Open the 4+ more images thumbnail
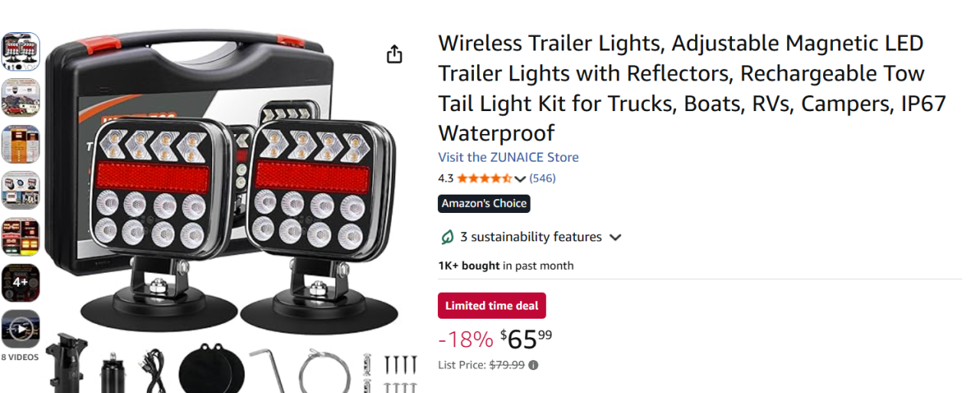Viewport: 980px width, 393px height. 21,283
